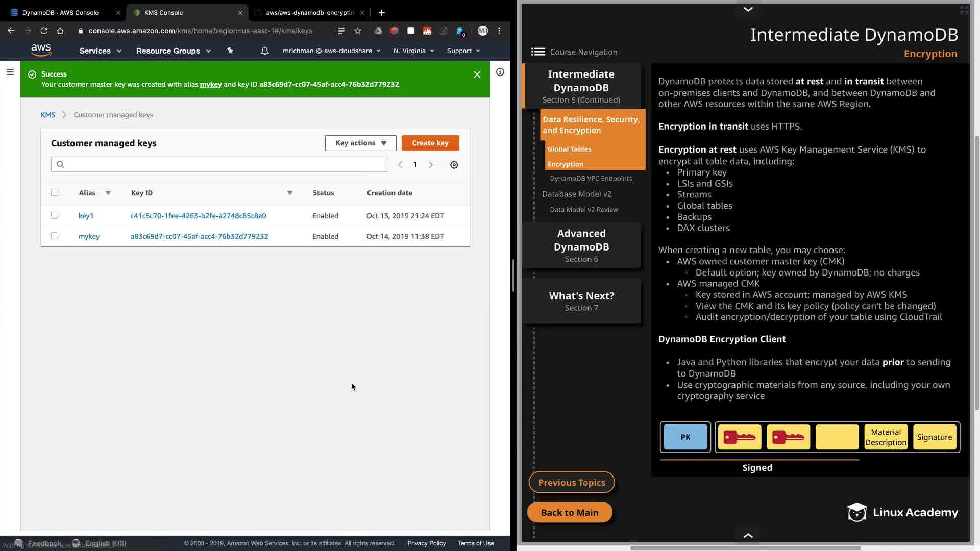Open the KMS table preferences gear

pyautogui.click(x=454, y=165)
